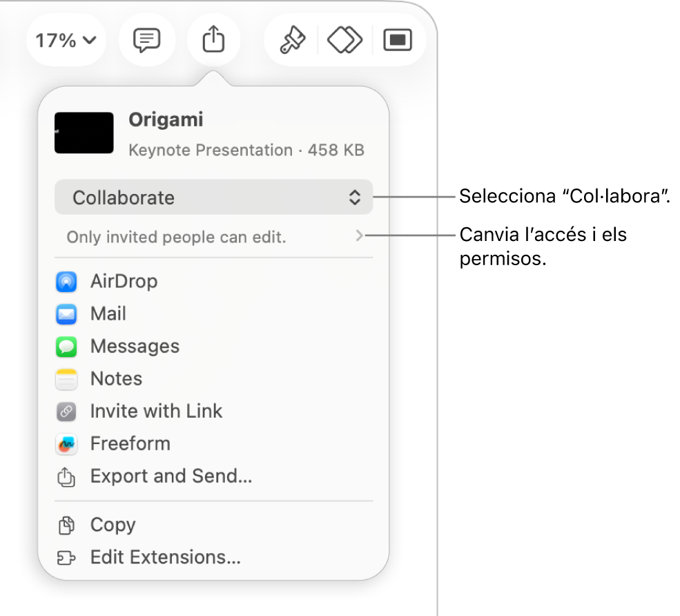Share to Notes

[116, 379]
